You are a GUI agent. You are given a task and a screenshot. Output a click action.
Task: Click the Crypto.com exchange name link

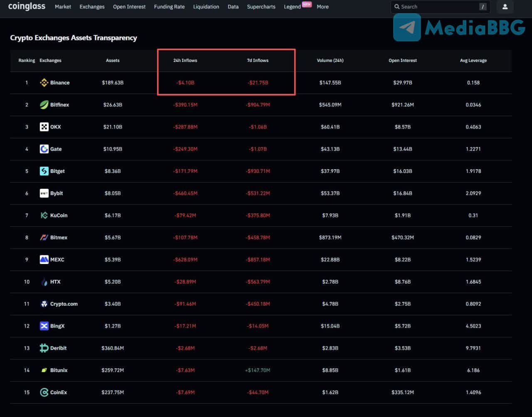(64, 304)
